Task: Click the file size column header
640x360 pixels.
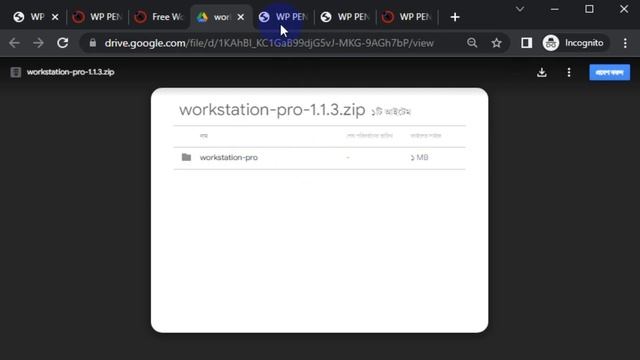Action: [x=426, y=136]
